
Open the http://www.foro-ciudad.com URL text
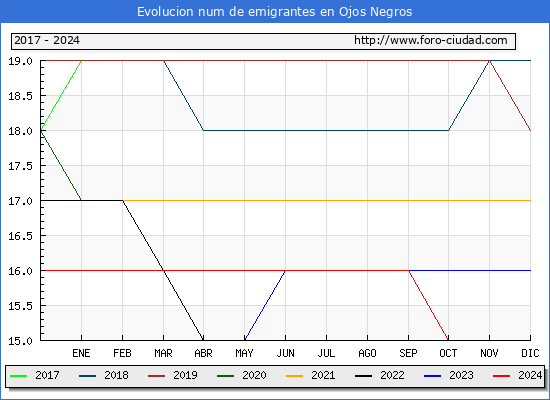click(x=431, y=40)
